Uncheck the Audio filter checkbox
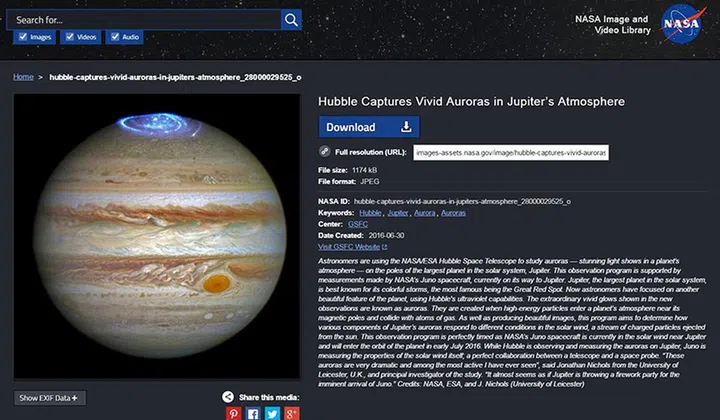 (x=114, y=37)
